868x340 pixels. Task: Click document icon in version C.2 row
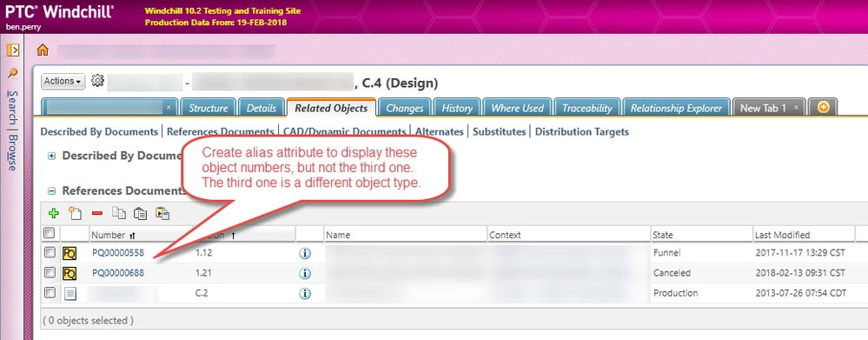[x=70, y=294]
